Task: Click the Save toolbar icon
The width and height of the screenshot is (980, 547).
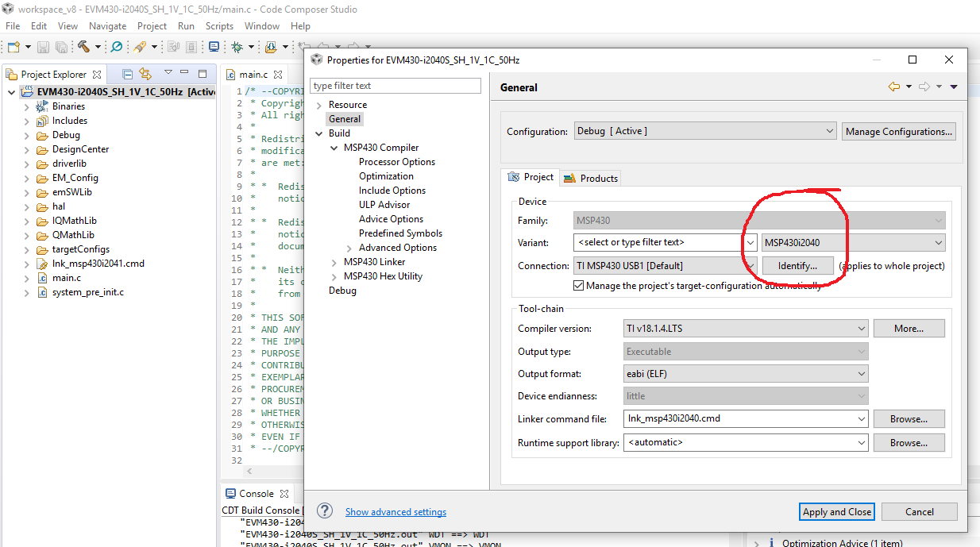Action: (x=44, y=48)
